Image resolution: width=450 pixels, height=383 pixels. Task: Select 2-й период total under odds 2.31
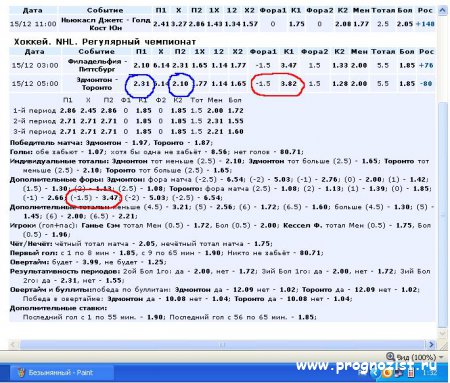(215, 121)
